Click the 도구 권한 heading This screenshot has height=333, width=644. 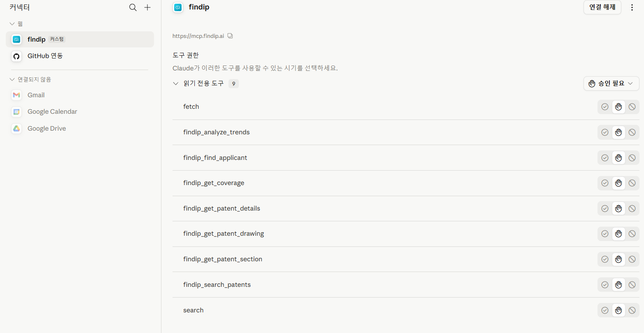[x=186, y=55]
